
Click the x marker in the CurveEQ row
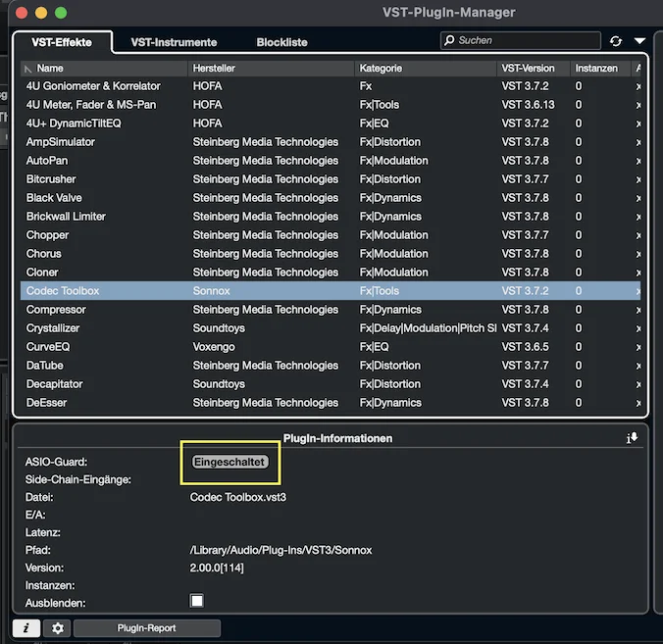[638, 347]
